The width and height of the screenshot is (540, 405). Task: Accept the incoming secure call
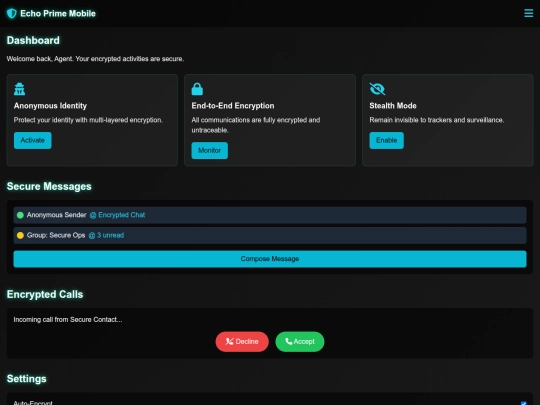[x=300, y=342]
